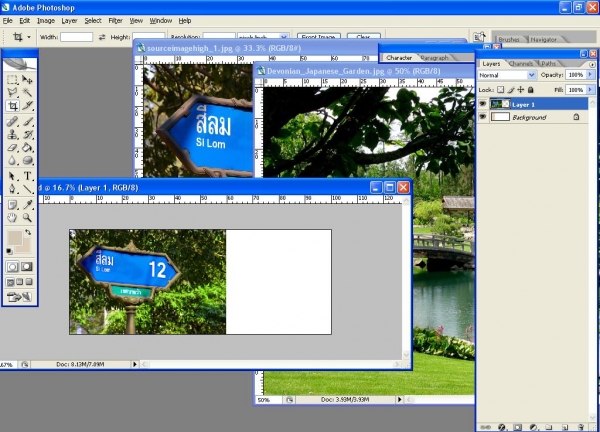Select the History Brush tool

pyautogui.click(x=27, y=135)
